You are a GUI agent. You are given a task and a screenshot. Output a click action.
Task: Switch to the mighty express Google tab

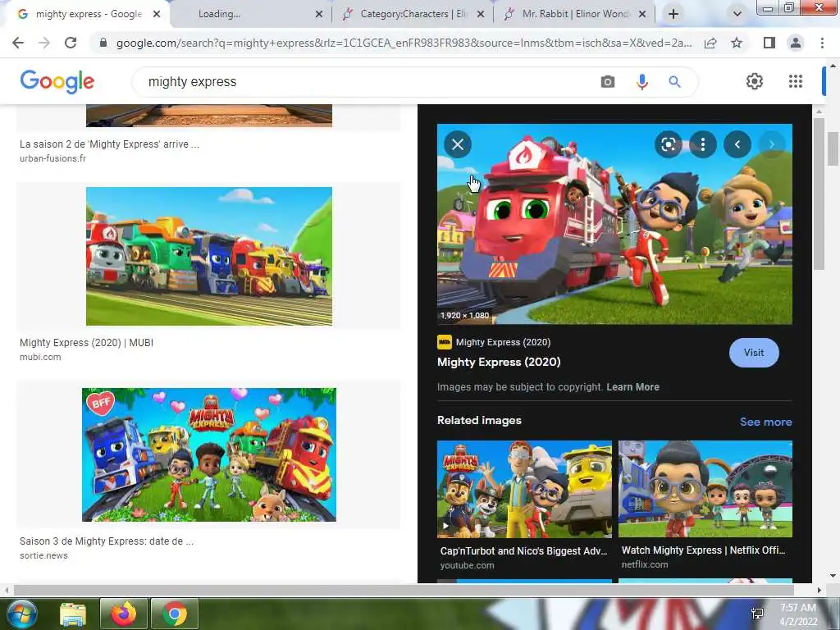click(89, 14)
